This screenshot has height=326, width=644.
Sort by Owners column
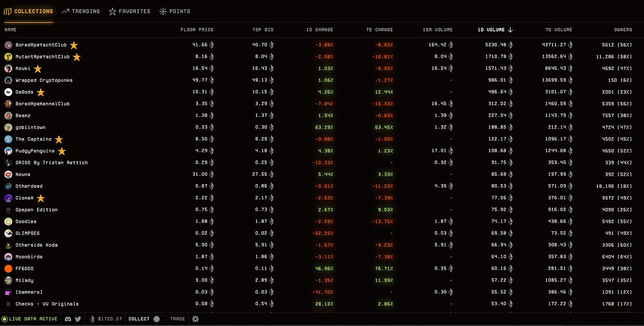click(x=623, y=30)
